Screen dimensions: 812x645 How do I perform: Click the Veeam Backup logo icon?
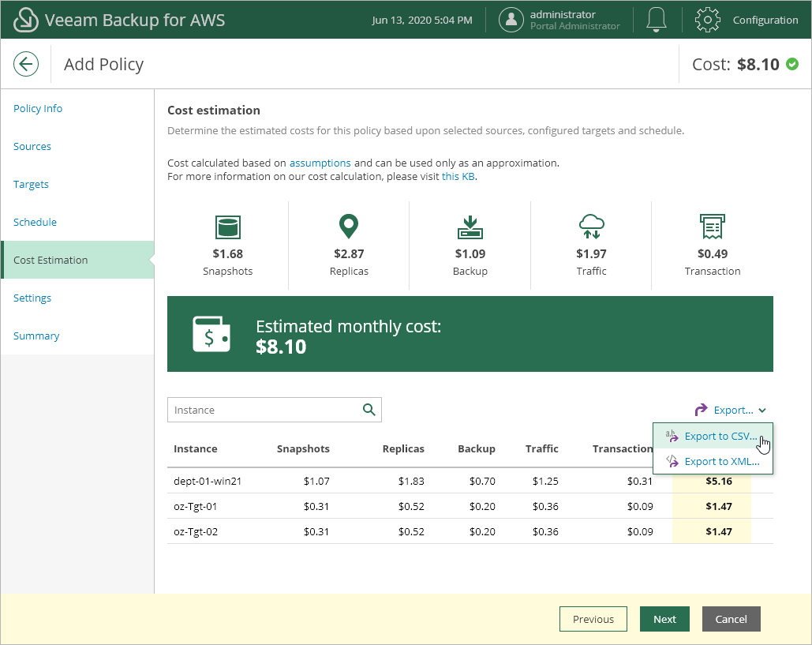click(25, 20)
